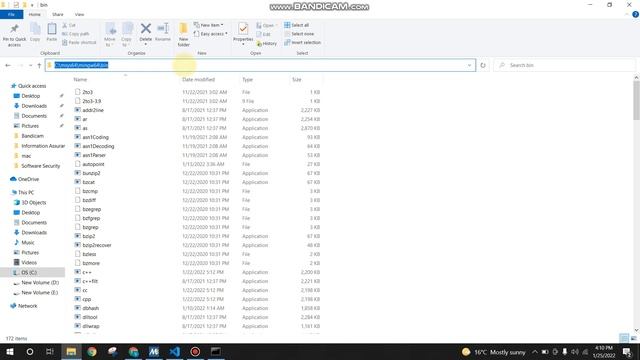Image resolution: width=640 pixels, height=360 pixels.
Task: Click the Up one level arrow
Action: [x=39, y=65]
